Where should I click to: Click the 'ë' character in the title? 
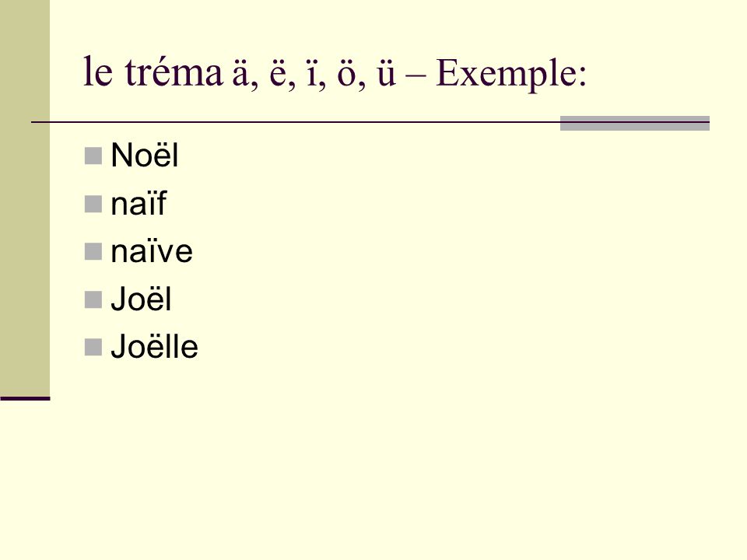click(278, 75)
